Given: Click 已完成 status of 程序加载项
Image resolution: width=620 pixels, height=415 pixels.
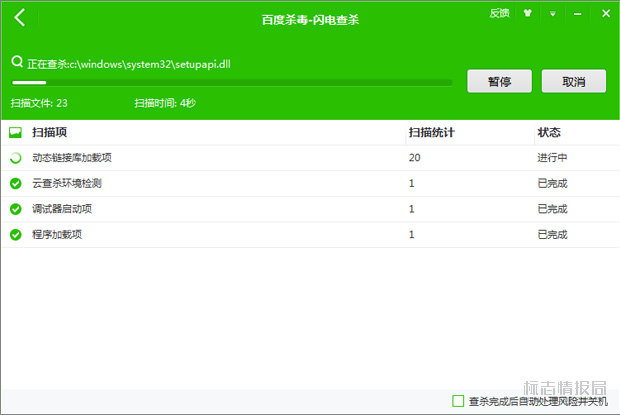Looking at the screenshot, I should (x=552, y=235).
